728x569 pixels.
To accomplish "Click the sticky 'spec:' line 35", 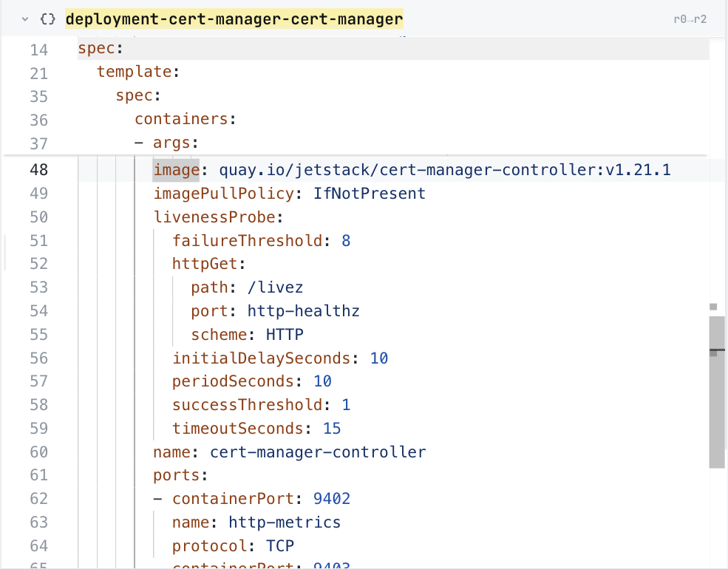I will [x=138, y=95].
